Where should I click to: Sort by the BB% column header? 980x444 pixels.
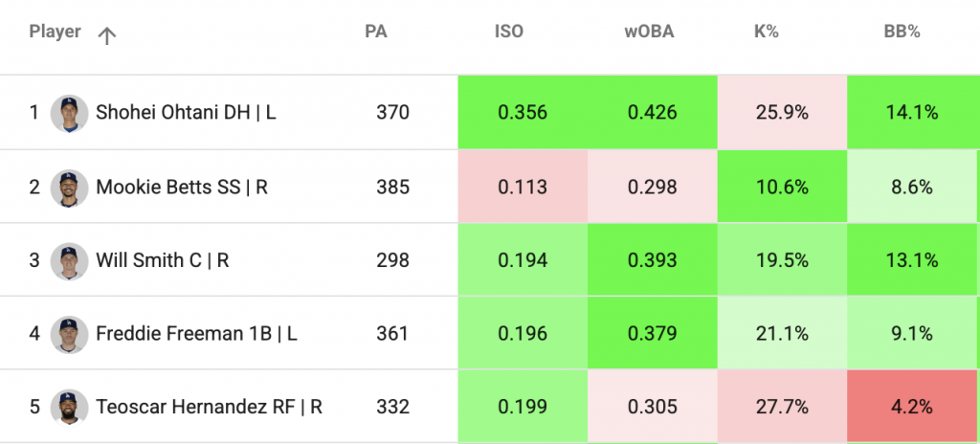coord(902,32)
